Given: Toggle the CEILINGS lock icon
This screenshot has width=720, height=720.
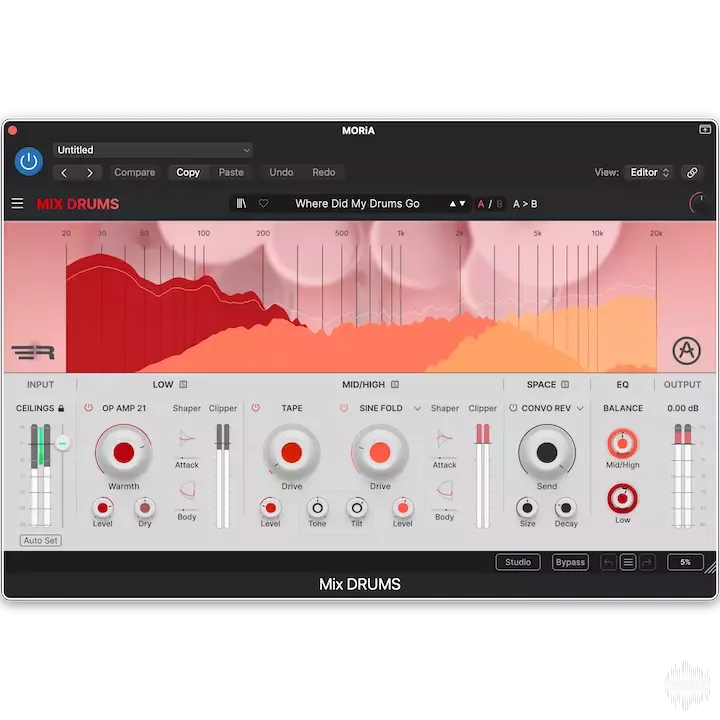Looking at the screenshot, I should coord(61,408).
